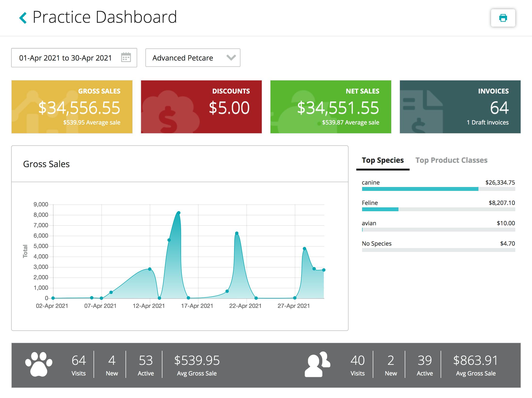Open the date range selector field

click(x=65, y=58)
